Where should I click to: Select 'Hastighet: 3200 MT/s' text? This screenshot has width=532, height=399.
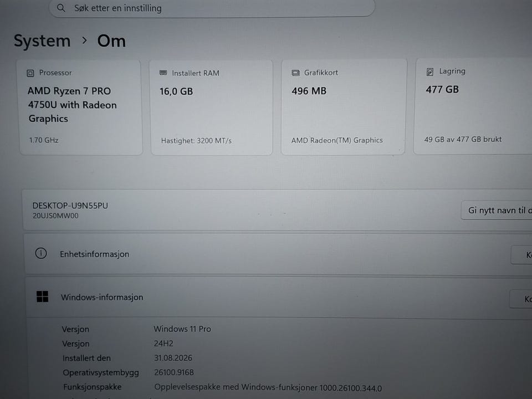(196, 141)
